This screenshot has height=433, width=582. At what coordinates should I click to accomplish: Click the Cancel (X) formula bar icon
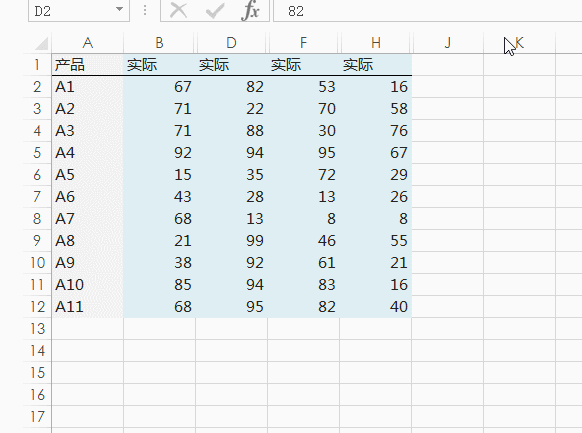pyautogui.click(x=178, y=10)
